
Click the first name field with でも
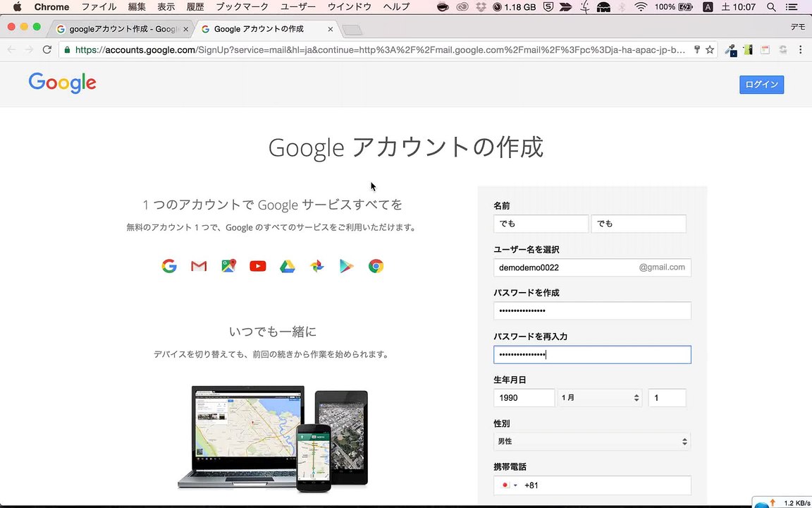pos(541,224)
